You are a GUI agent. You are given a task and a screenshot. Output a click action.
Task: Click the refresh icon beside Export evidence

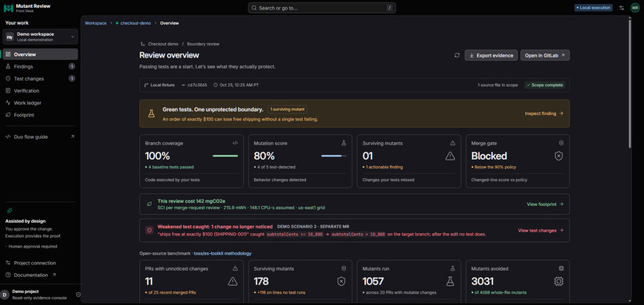point(457,55)
